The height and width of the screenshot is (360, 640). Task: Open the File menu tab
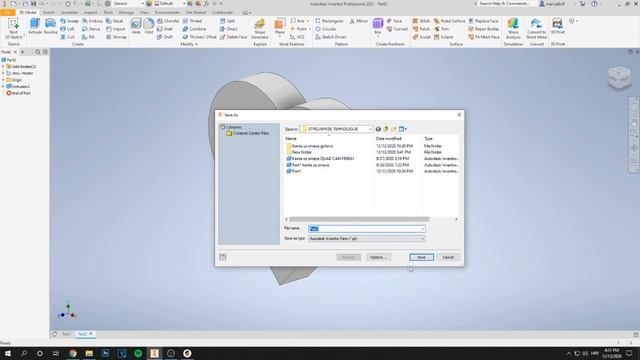(7, 12)
